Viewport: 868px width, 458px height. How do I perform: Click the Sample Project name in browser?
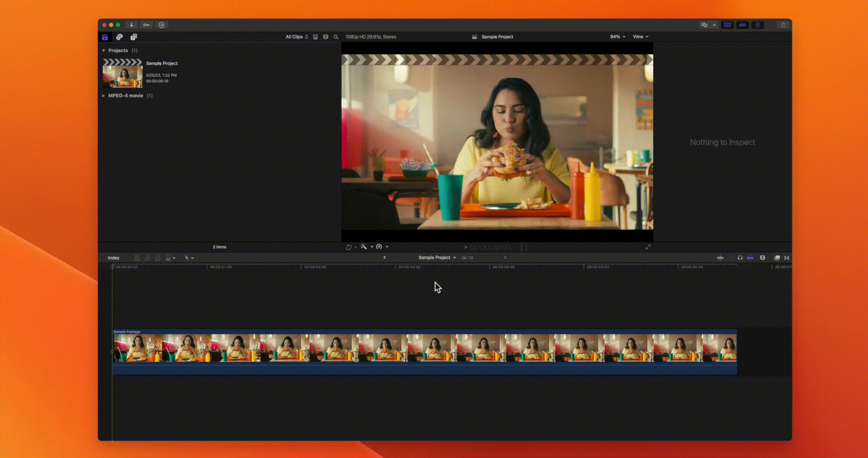click(x=162, y=63)
